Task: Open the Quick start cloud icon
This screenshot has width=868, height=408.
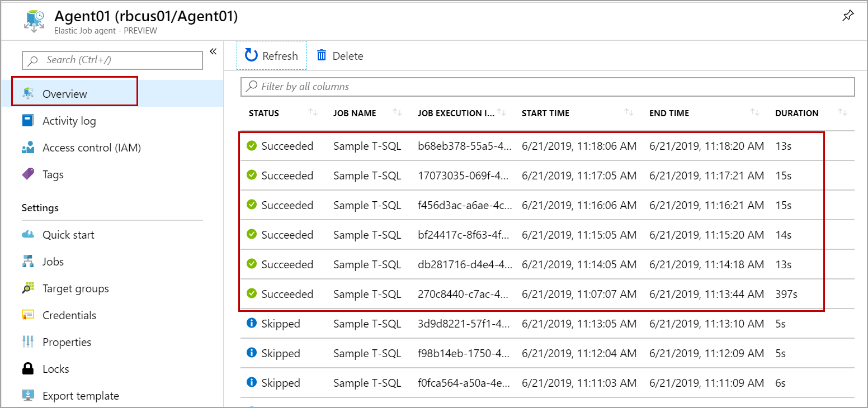Action: [28, 235]
